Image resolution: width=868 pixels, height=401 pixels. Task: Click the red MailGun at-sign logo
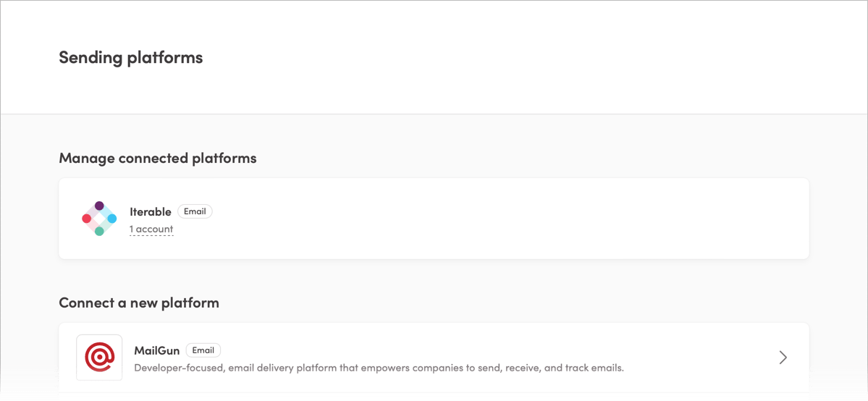click(x=99, y=358)
